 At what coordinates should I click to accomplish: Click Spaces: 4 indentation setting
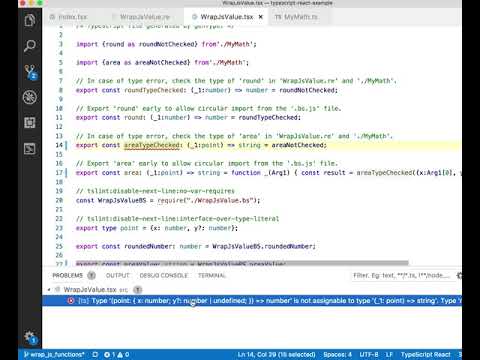tap(337, 355)
